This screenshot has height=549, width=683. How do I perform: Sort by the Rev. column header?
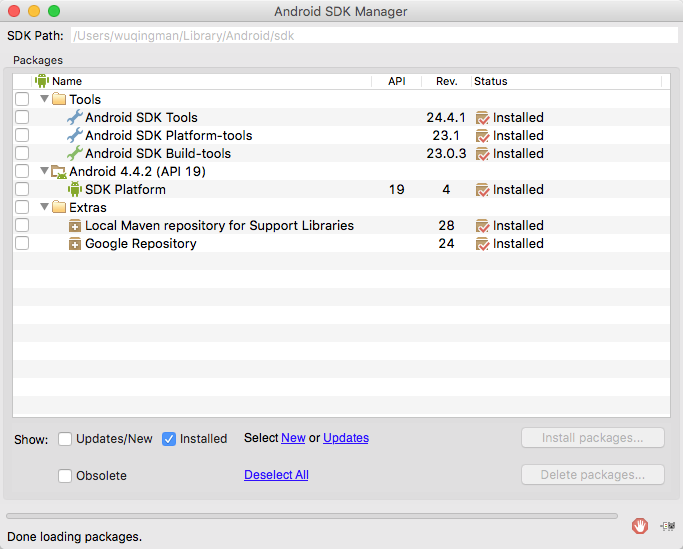tap(446, 81)
